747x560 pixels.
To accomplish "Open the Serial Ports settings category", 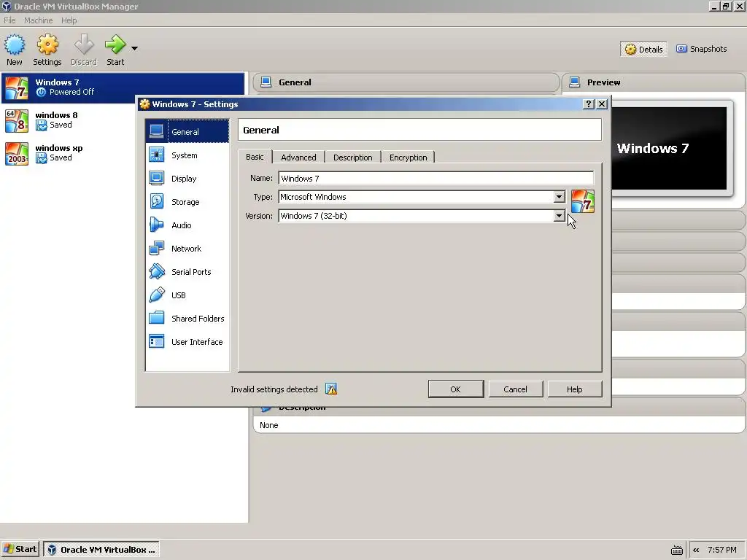I will point(187,272).
